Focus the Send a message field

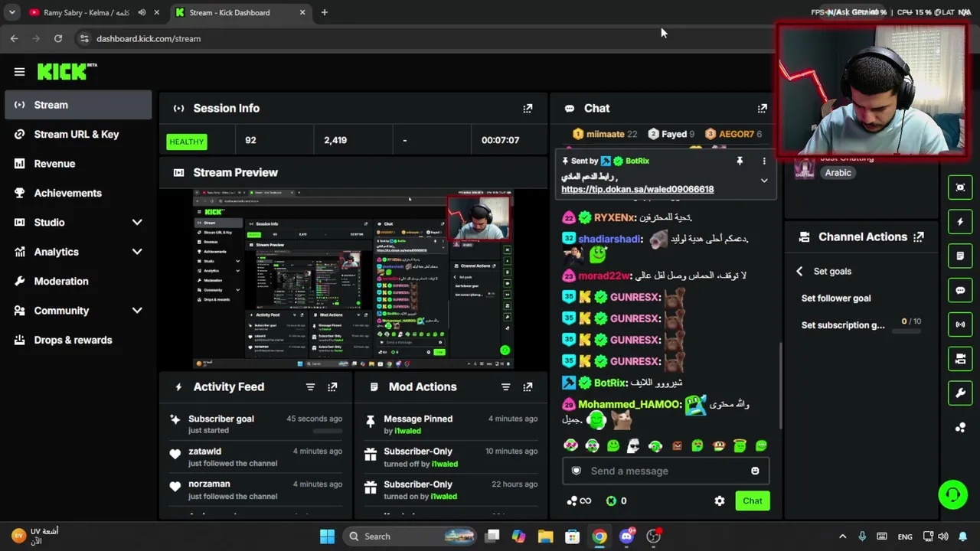point(666,471)
